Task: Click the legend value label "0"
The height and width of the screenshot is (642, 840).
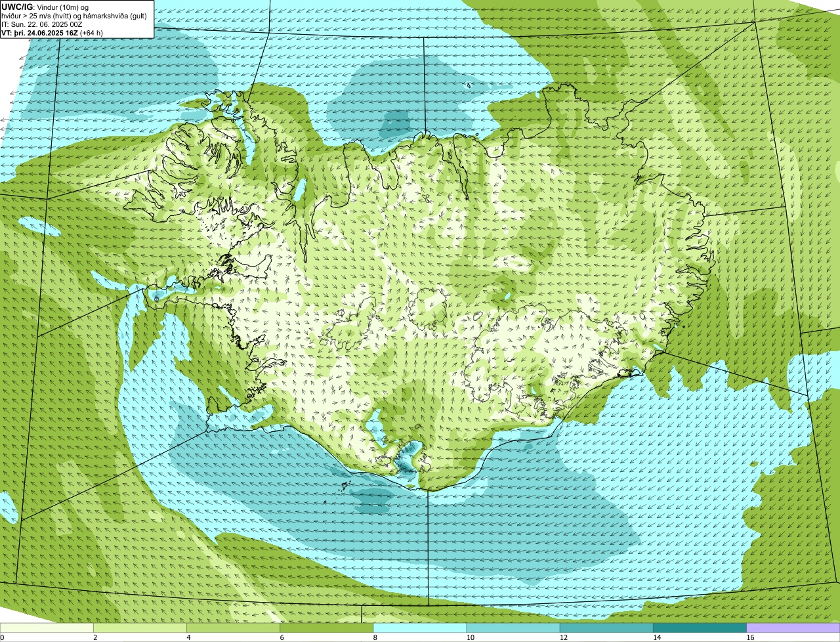Action: tap(2, 637)
